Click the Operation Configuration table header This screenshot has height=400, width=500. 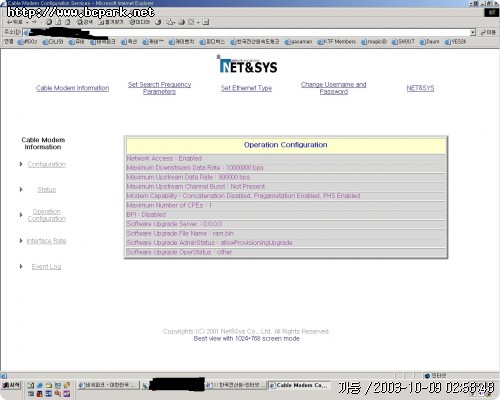tap(286, 145)
